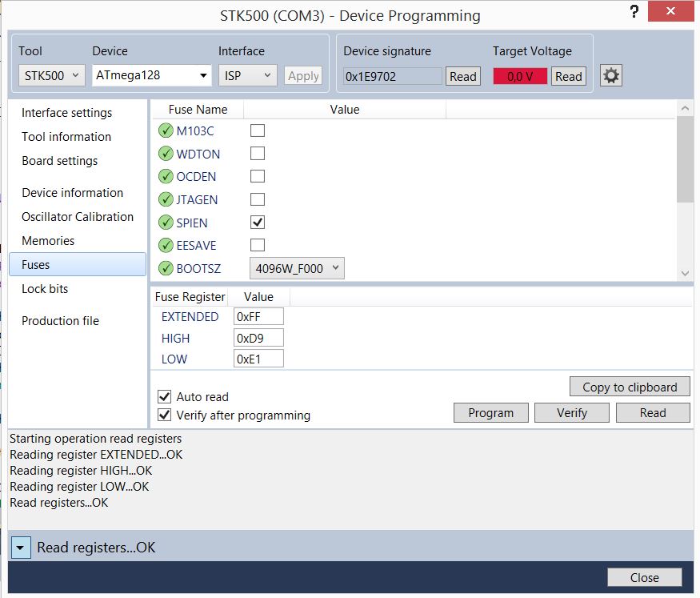The height and width of the screenshot is (598, 700).
Task: Click Copy to clipboard button
Action: point(630,387)
